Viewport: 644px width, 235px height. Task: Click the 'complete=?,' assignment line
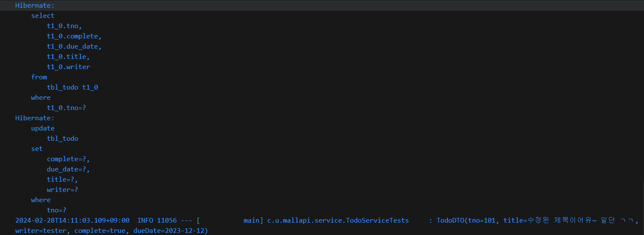point(68,159)
